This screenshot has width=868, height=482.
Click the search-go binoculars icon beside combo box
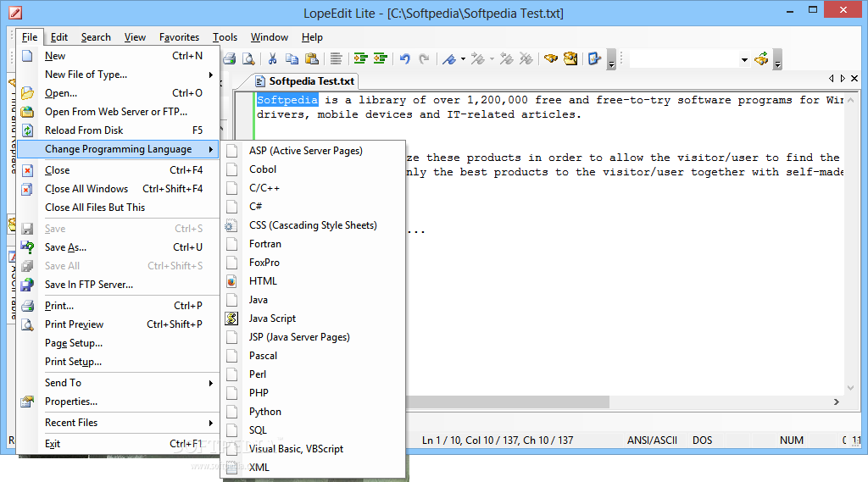pos(762,58)
